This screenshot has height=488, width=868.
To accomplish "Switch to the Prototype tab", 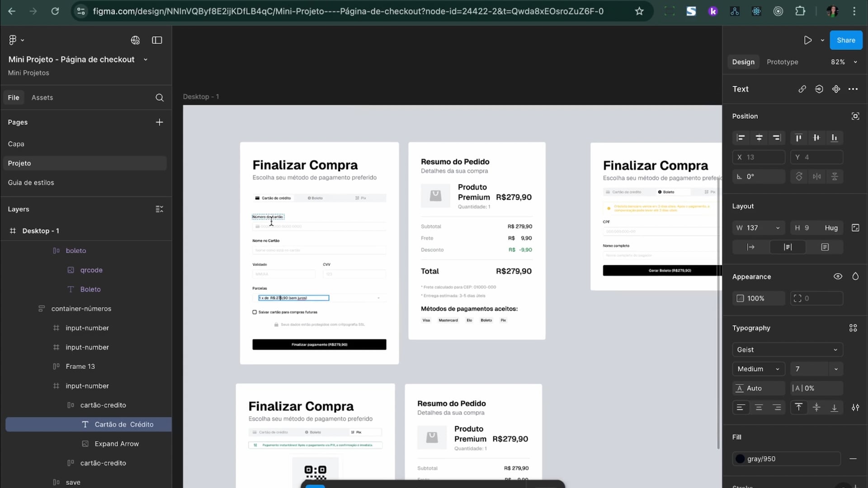I will click(782, 62).
